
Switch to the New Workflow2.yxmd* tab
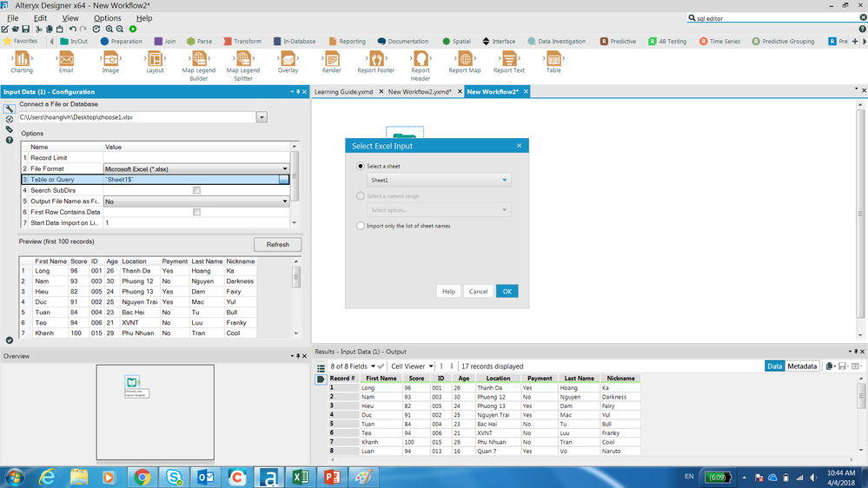(x=420, y=92)
